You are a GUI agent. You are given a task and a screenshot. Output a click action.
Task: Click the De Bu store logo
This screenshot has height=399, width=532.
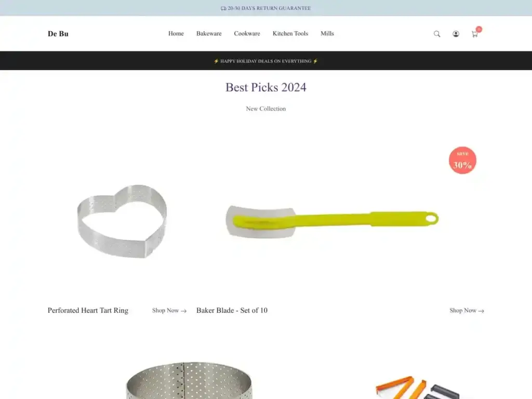pyautogui.click(x=58, y=34)
